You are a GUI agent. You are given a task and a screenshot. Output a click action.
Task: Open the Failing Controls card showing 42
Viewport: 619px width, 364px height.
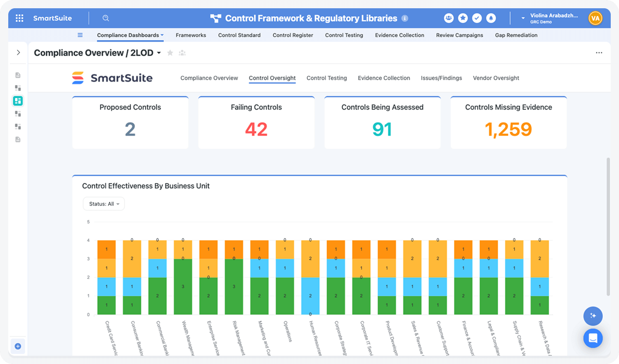click(256, 123)
